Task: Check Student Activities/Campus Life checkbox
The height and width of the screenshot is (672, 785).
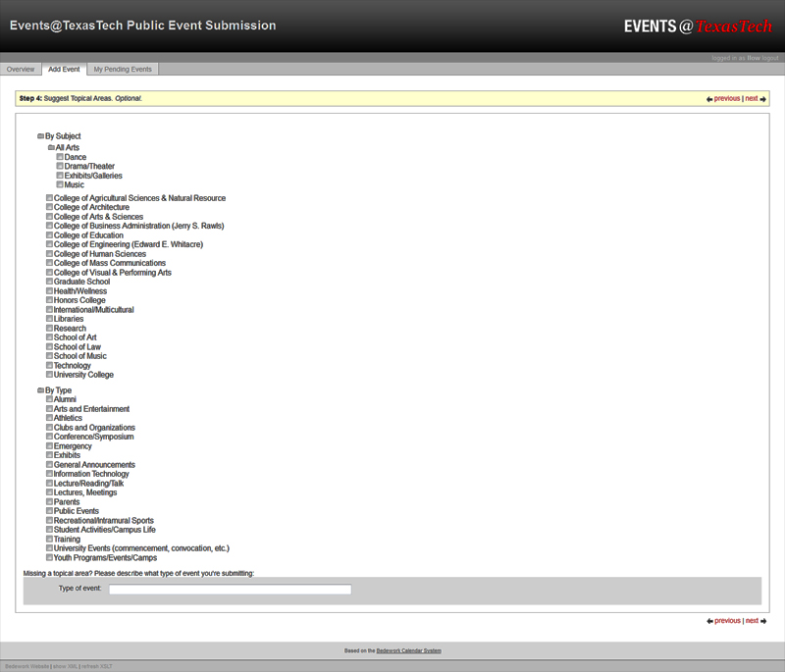Action: pyautogui.click(x=50, y=530)
